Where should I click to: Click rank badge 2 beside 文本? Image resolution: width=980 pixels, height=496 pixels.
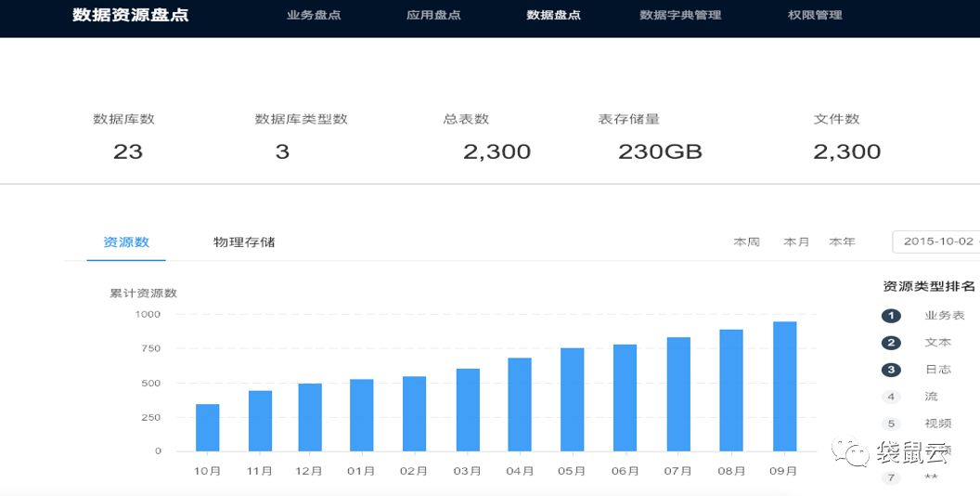coord(891,343)
